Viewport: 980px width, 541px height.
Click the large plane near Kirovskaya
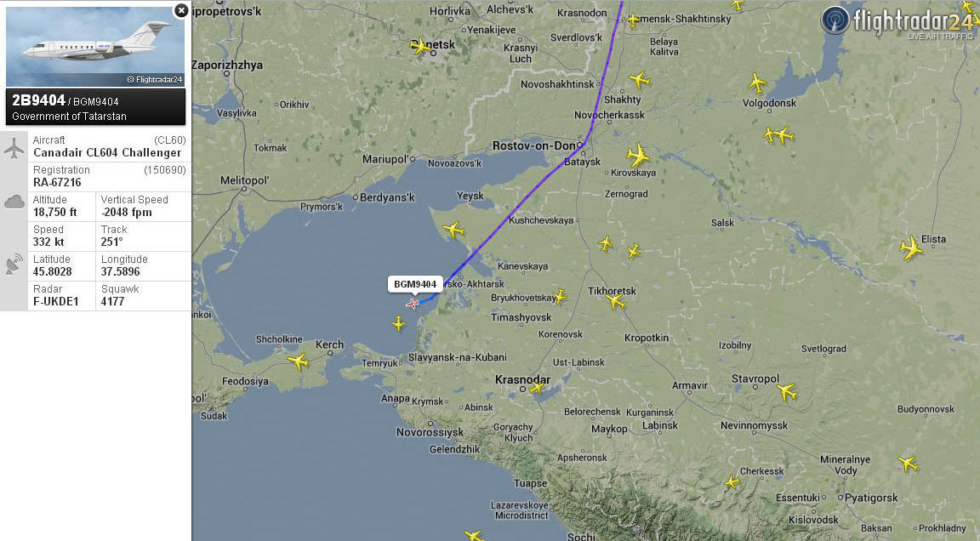[x=638, y=154]
